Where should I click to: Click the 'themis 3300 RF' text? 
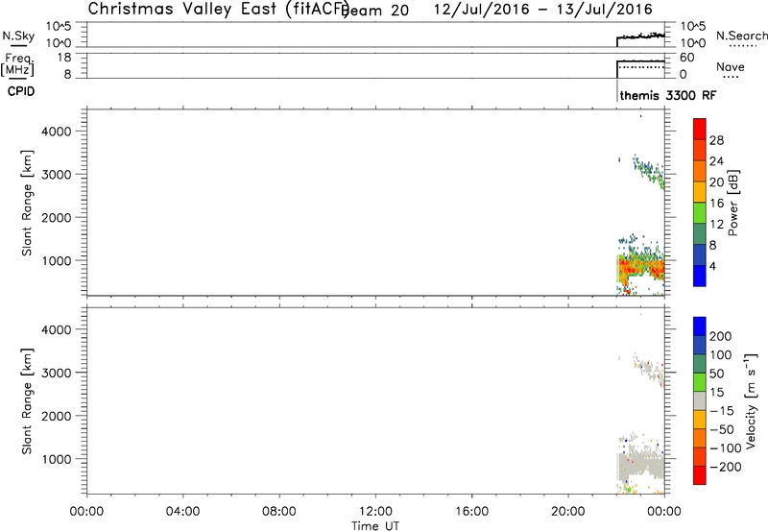(667, 95)
